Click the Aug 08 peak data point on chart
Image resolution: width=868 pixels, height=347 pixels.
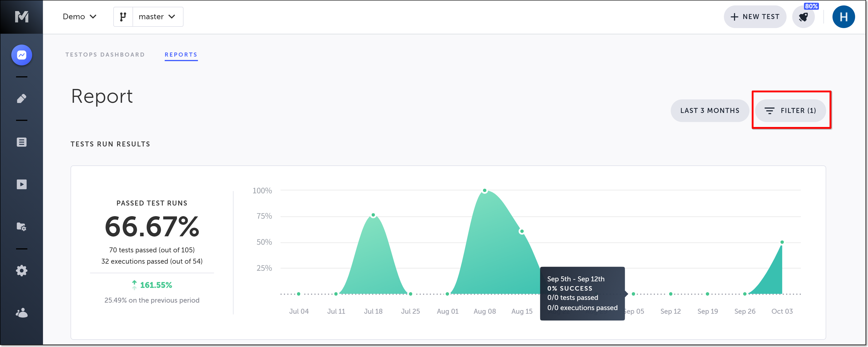(x=485, y=191)
